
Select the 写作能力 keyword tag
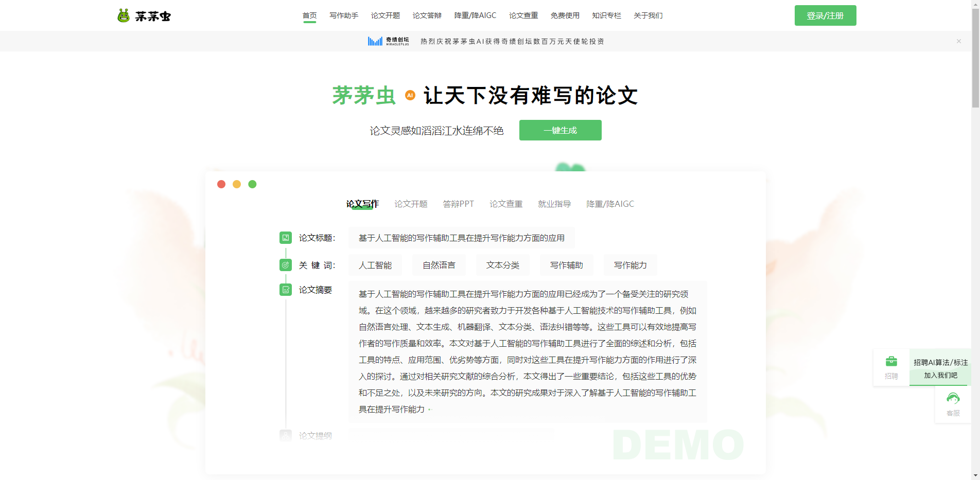[x=631, y=265]
